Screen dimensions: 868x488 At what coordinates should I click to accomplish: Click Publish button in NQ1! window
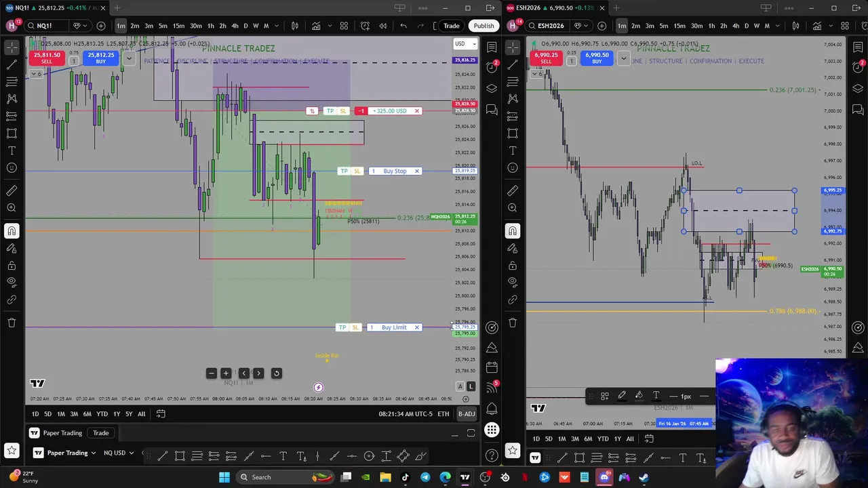(x=484, y=26)
